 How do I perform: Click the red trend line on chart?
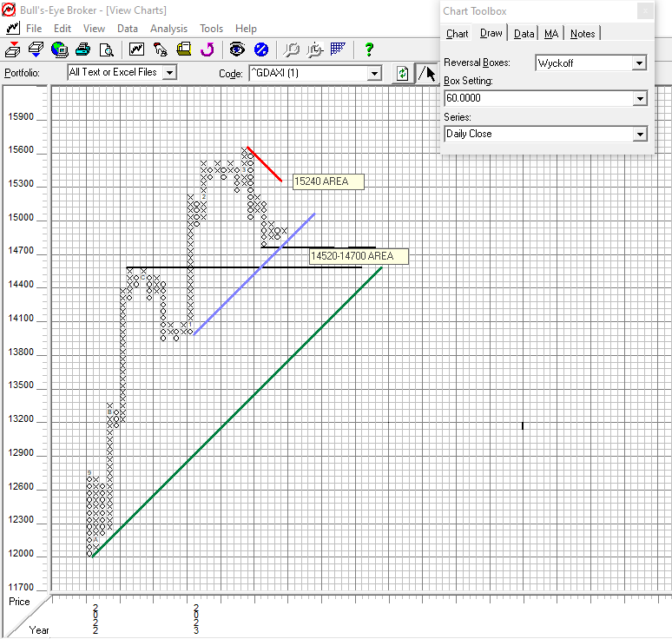pyautogui.click(x=265, y=164)
